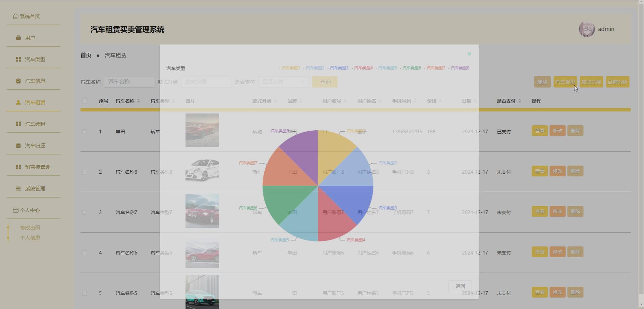Click the list icon beside 系统管理
Screen dimensions: 644x309
tap(18, 189)
